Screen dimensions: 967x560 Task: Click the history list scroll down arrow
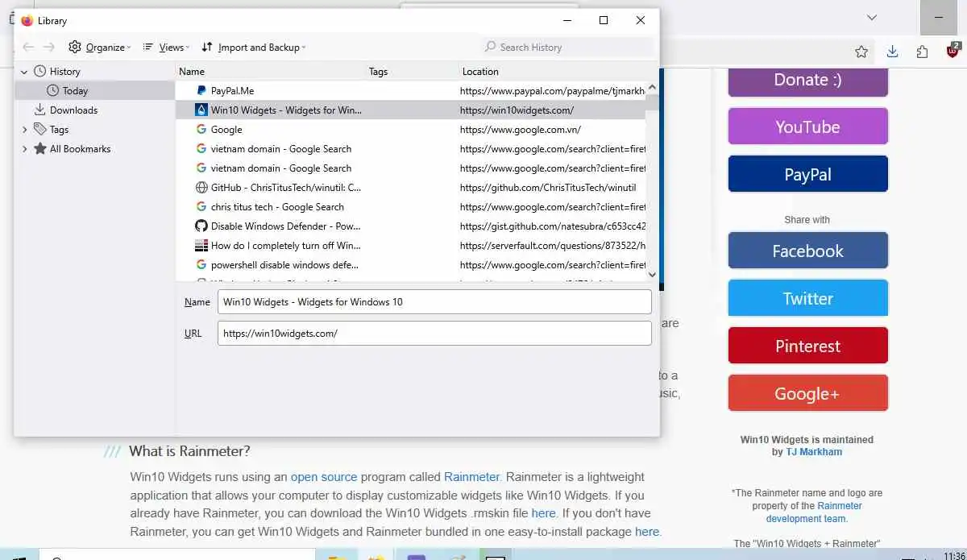pyautogui.click(x=653, y=275)
